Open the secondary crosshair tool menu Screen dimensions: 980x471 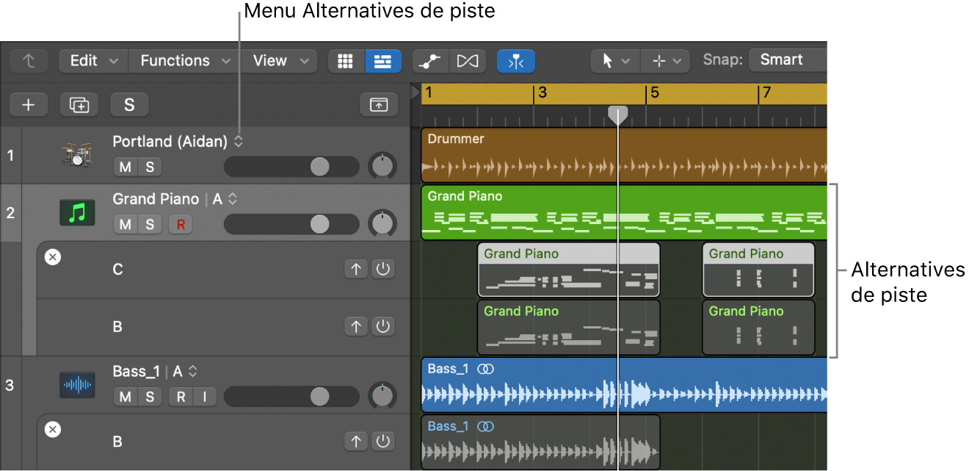click(x=666, y=61)
